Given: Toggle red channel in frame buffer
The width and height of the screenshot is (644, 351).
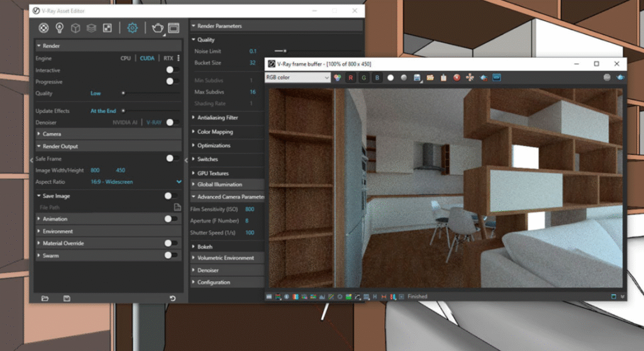Looking at the screenshot, I should [x=350, y=77].
